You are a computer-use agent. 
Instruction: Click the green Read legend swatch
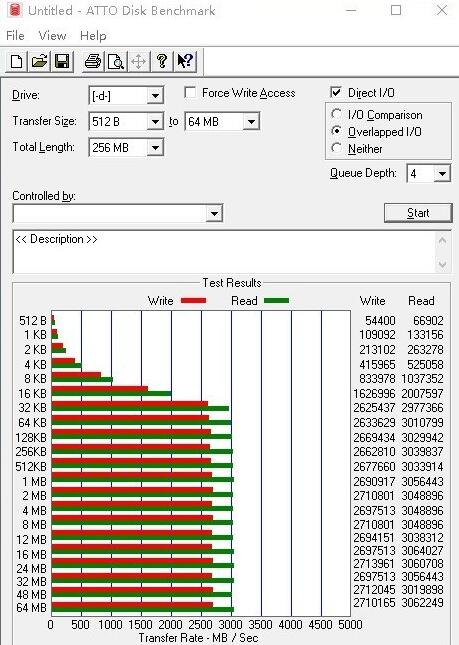coord(276,301)
